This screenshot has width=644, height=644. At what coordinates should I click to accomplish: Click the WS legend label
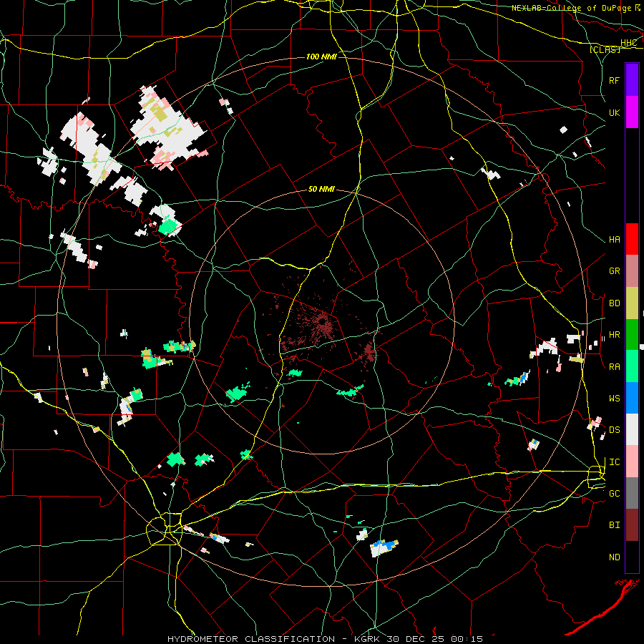coord(614,399)
